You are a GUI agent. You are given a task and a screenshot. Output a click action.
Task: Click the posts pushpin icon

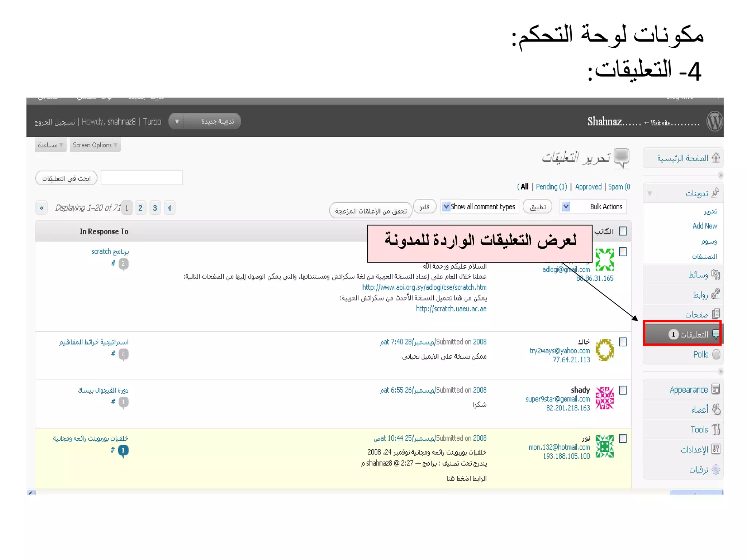[716, 192]
